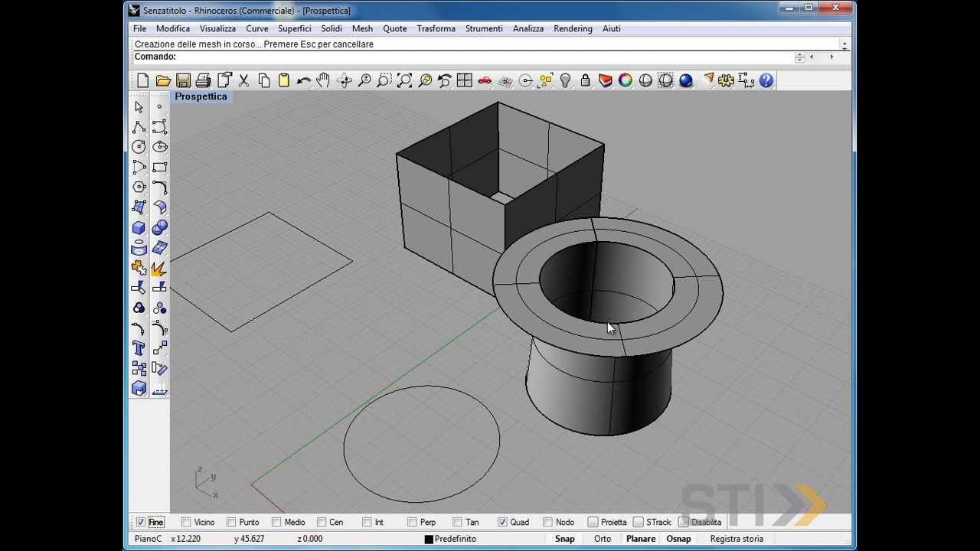This screenshot has height=551, width=980.
Task: Toggle Snap in status bar
Action: coord(565,539)
